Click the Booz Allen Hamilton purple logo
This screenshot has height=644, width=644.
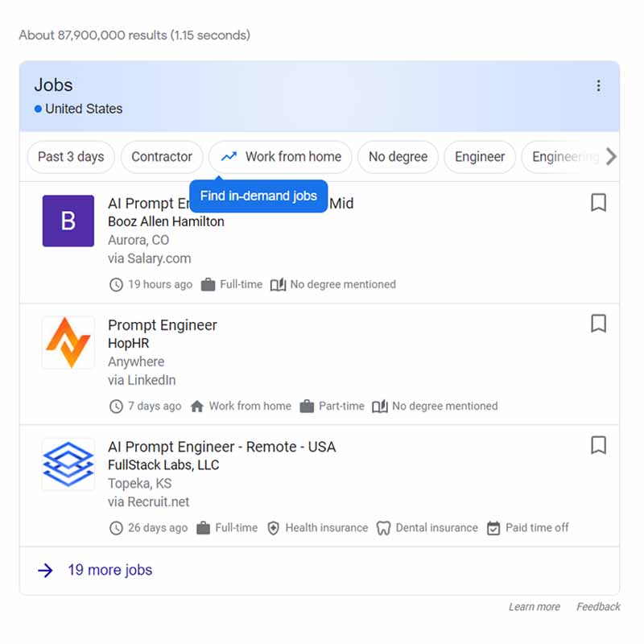point(68,221)
